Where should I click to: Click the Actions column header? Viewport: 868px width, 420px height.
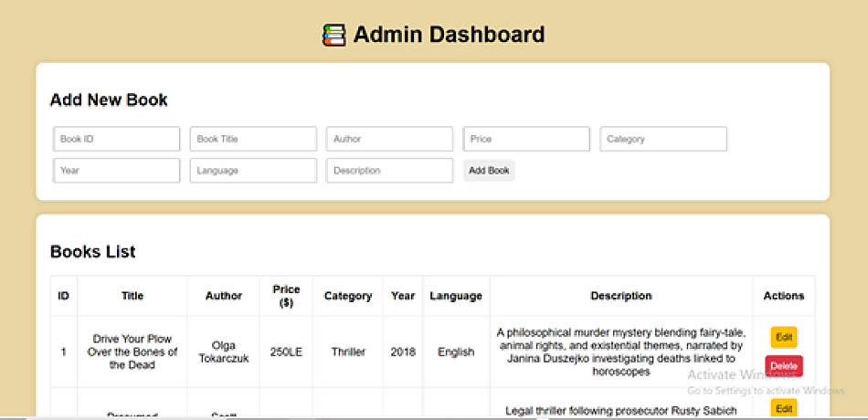point(784,296)
